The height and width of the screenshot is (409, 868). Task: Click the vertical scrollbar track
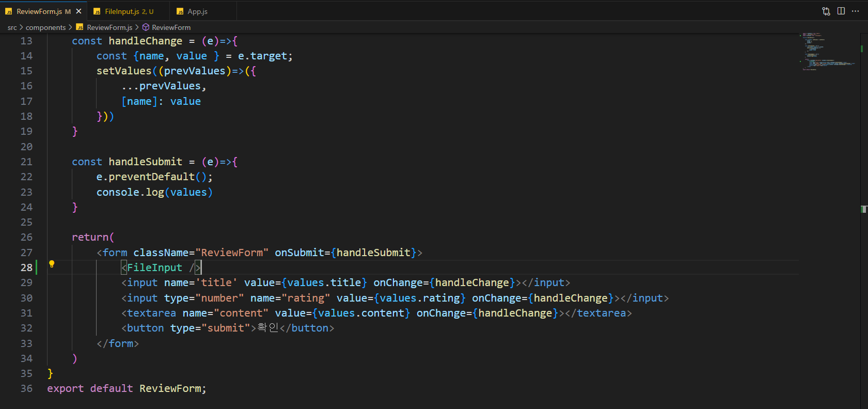click(864, 221)
